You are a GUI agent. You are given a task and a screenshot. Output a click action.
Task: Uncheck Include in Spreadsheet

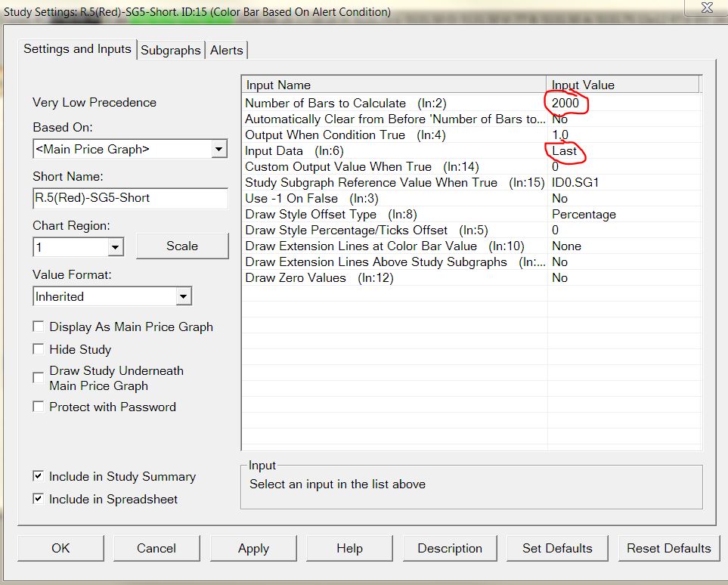(x=39, y=499)
